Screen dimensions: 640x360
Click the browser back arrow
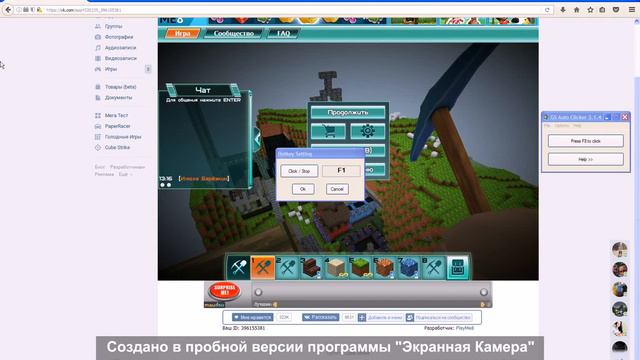pyautogui.click(x=8, y=9)
